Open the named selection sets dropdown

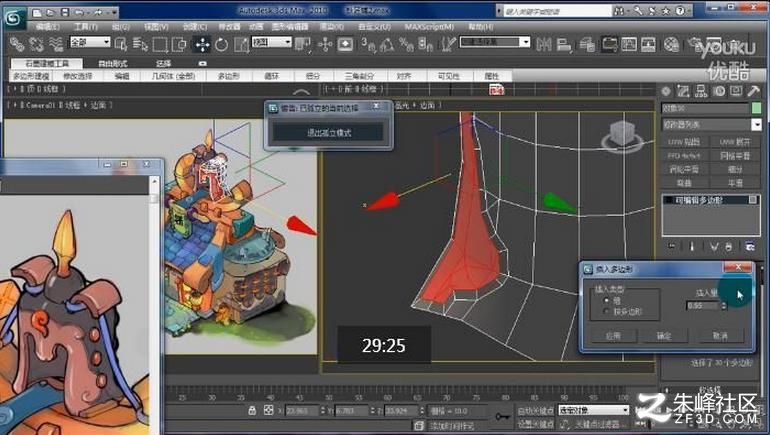pyautogui.click(x=495, y=42)
